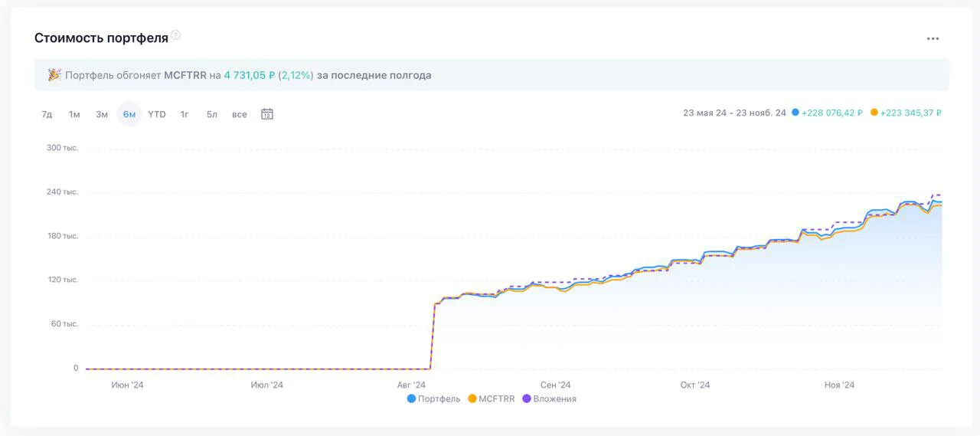Image resolution: width=980 pixels, height=436 pixels.
Task: Click the 180 тыс. axis label
Action: tap(63, 236)
